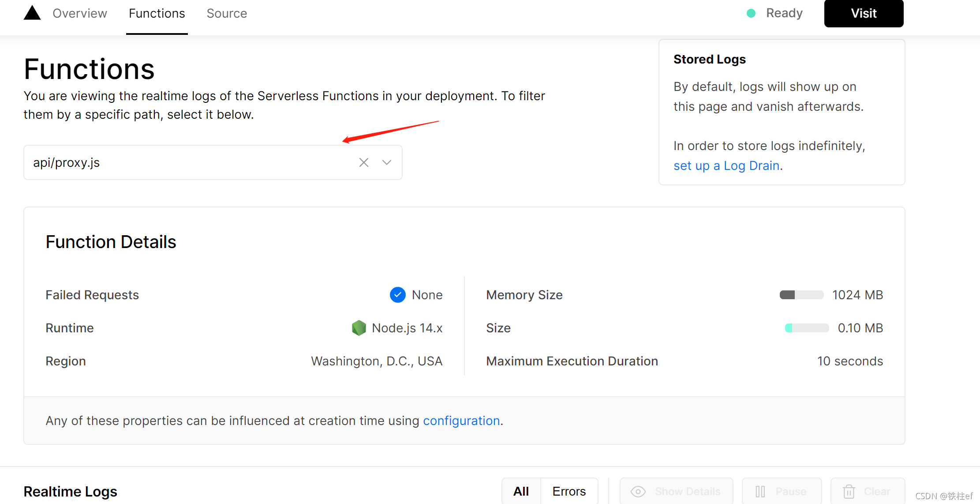This screenshot has height=504, width=980.
Task: Follow the configuration link
Action: coord(461,421)
